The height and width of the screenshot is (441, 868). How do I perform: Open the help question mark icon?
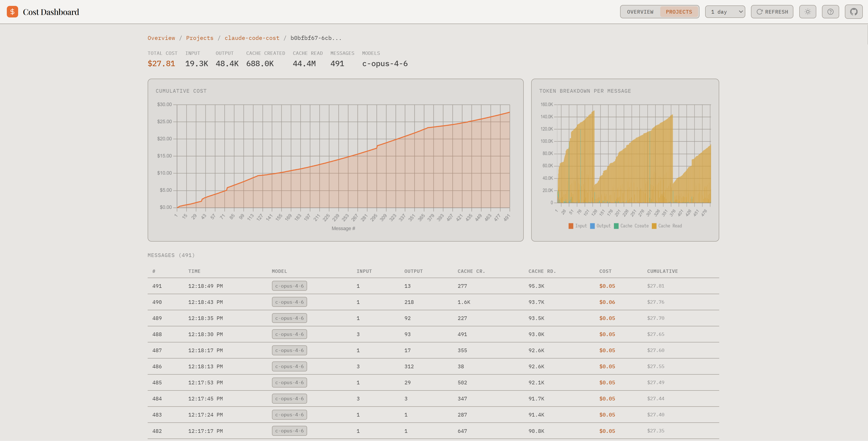pyautogui.click(x=831, y=12)
